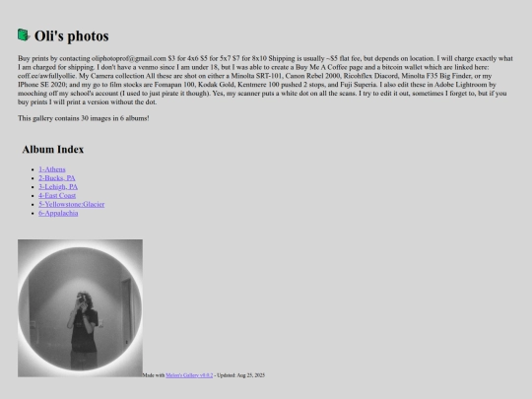The image size is (532, 399).
Task: Click the "Oli's photos" page heading
Action: point(72,36)
